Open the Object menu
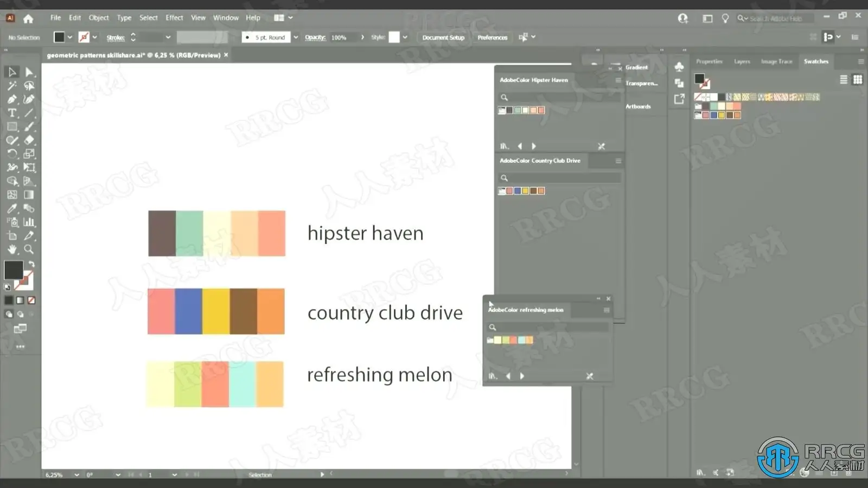 (99, 18)
